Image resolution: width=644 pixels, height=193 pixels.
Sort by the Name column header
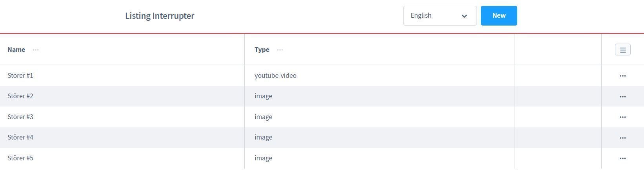point(16,50)
